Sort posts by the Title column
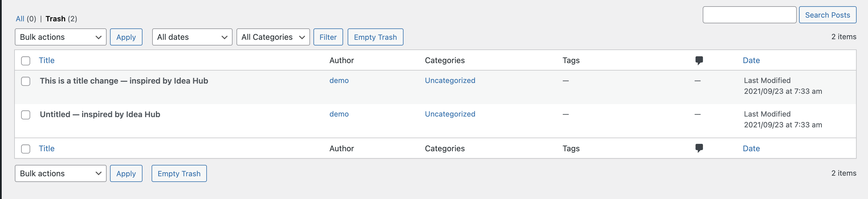Viewport: 868px width, 199px height. coord(46,60)
